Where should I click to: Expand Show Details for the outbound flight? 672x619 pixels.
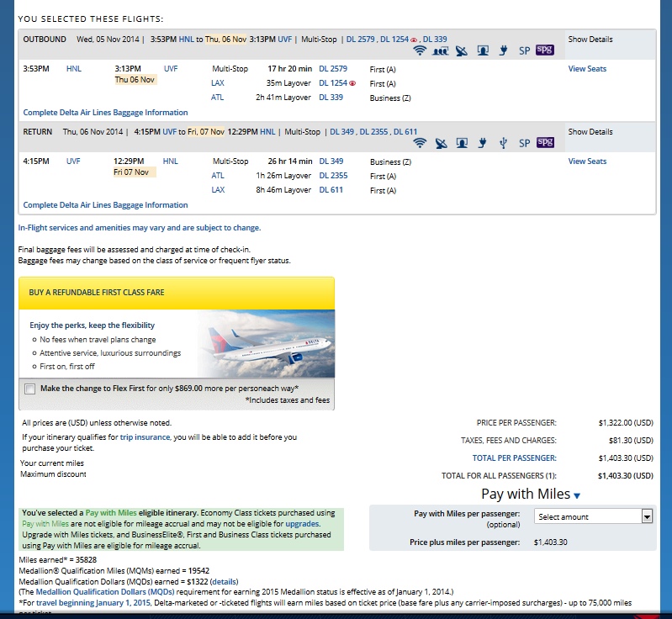click(x=590, y=40)
